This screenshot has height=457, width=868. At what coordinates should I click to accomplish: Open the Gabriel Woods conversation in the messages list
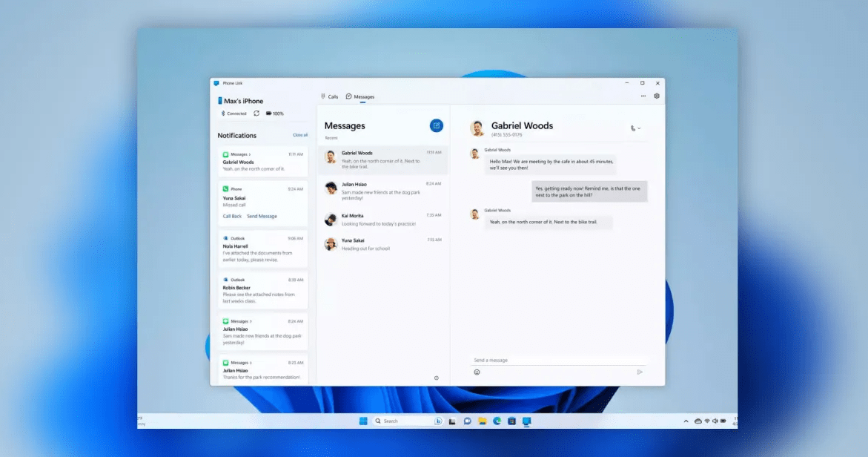point(382,160)
